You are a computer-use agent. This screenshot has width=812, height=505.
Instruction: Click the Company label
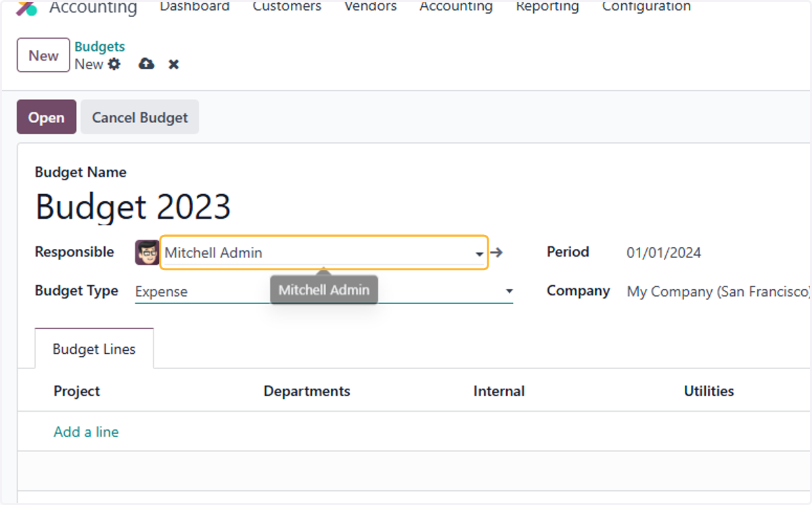coord(578,291)
